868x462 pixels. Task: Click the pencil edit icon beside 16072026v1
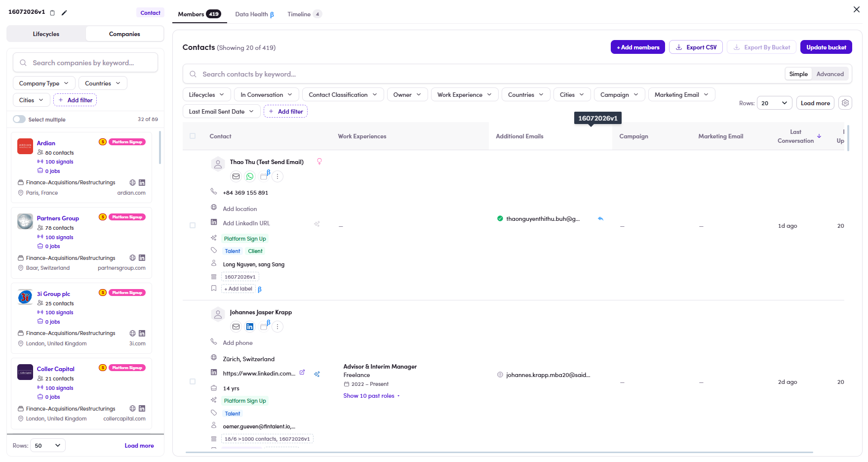(64, 13)
